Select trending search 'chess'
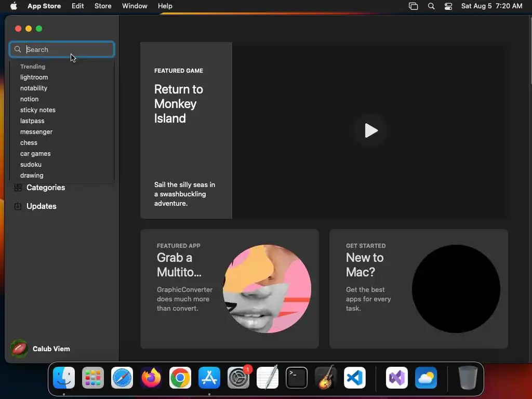 pyautogui.click(x=29, y=142)
